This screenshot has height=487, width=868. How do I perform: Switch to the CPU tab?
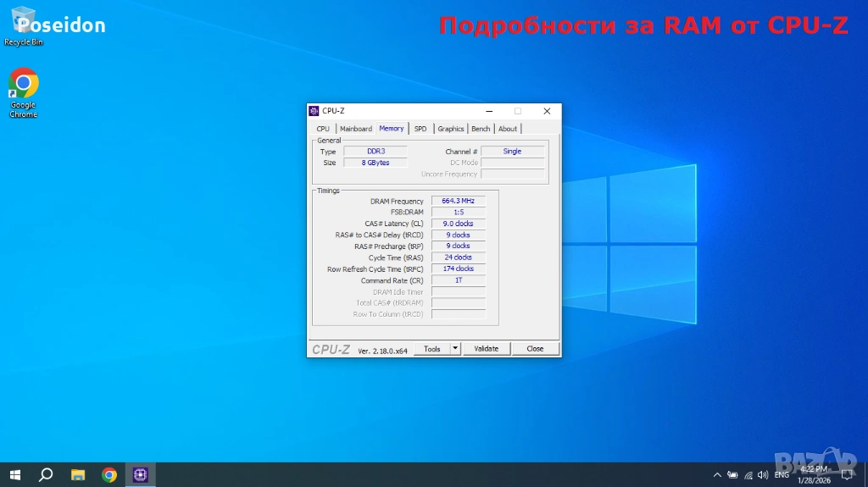click(x=323, y=129)
